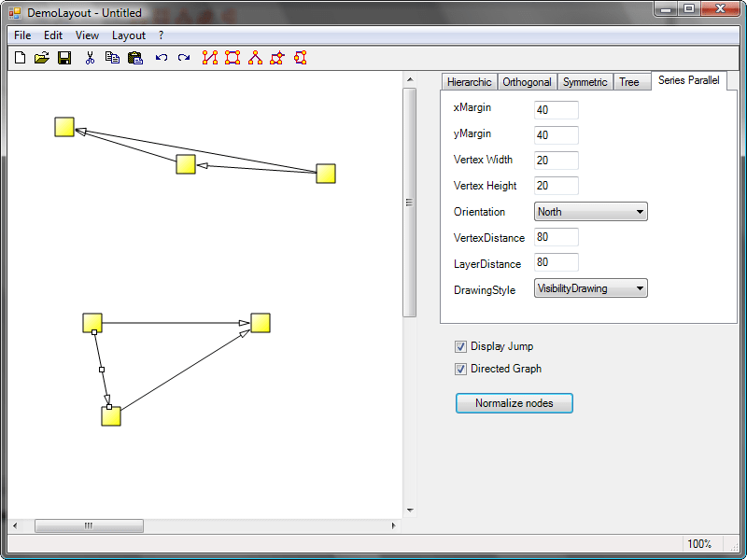Undo the last action

point(161,58)
